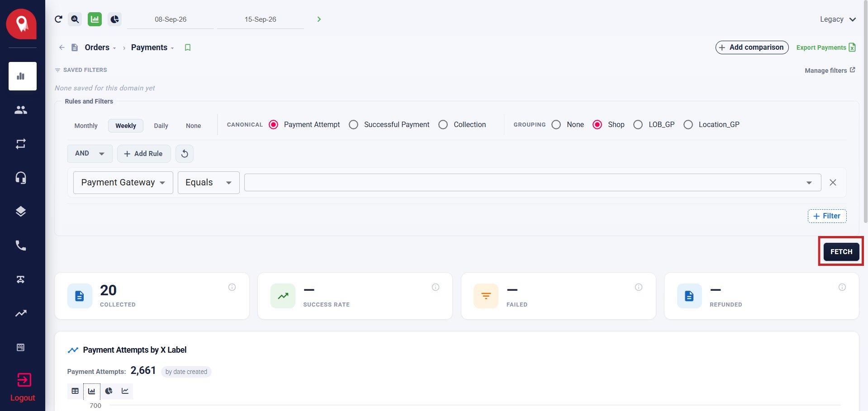Open the Legacy dropdown

tap(838, 19)
